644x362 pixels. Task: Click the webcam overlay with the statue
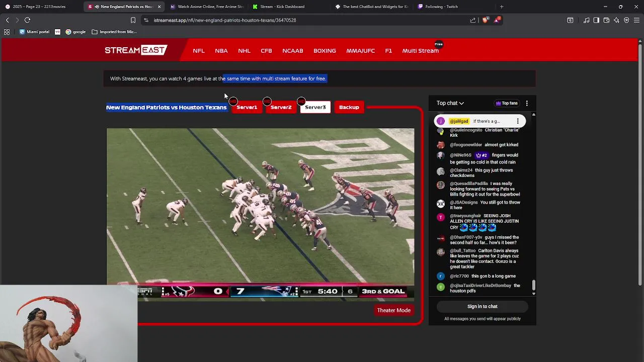click(69, 323)
